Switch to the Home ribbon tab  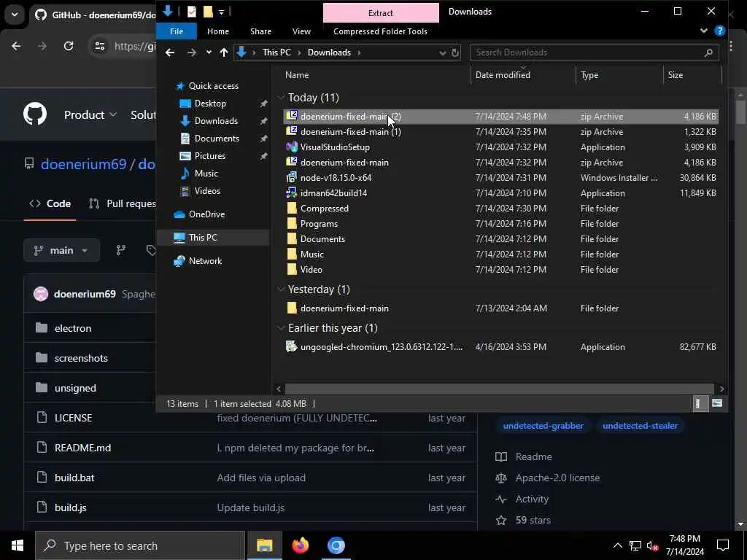tap(218, 31)
